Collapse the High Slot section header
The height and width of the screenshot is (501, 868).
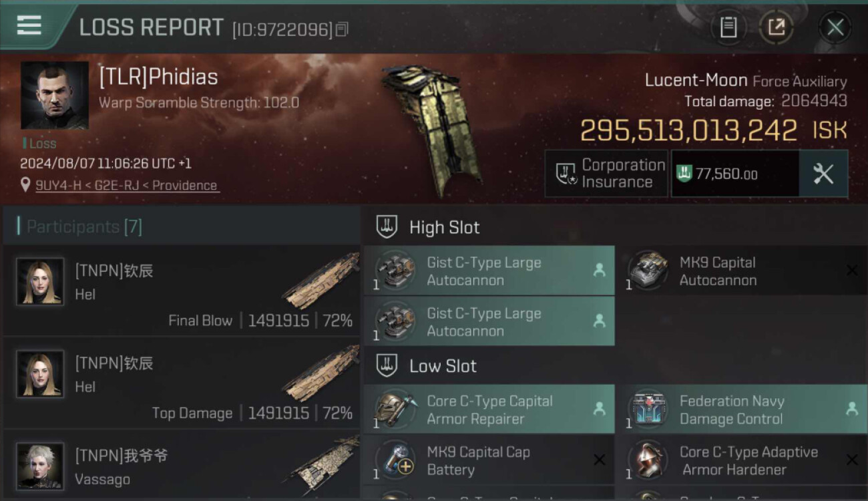(614, 227)
